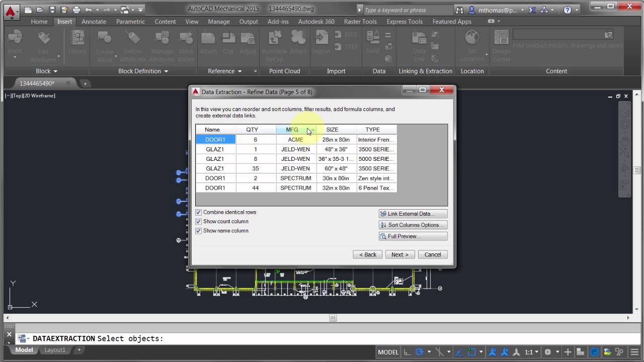Expand the Block panel dropdown
644x362 pixels.
tap(47, 71)
